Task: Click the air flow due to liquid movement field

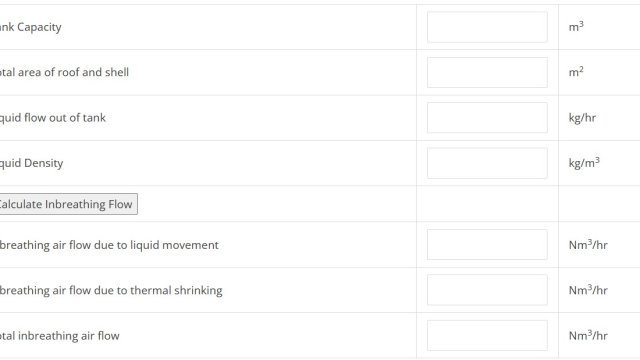Action: coord(487,244)
